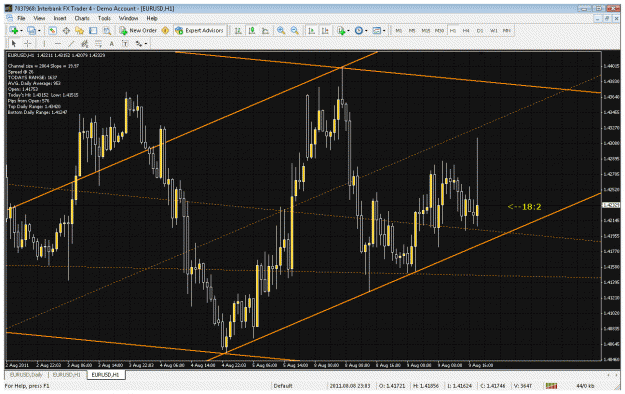Click the 44/0 kb traffic indicator
Viewport: 625px width, 394px height.
pyautogui.click(x=585, y=386)
